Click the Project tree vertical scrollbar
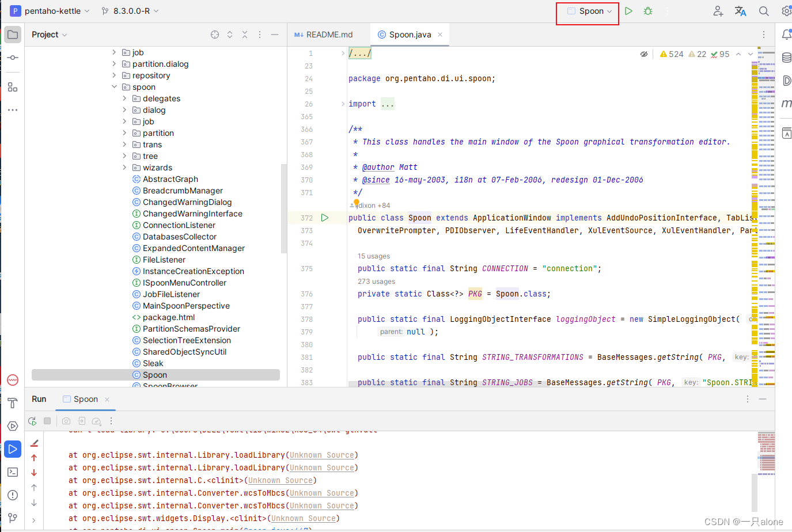 [x=283, y=208]
